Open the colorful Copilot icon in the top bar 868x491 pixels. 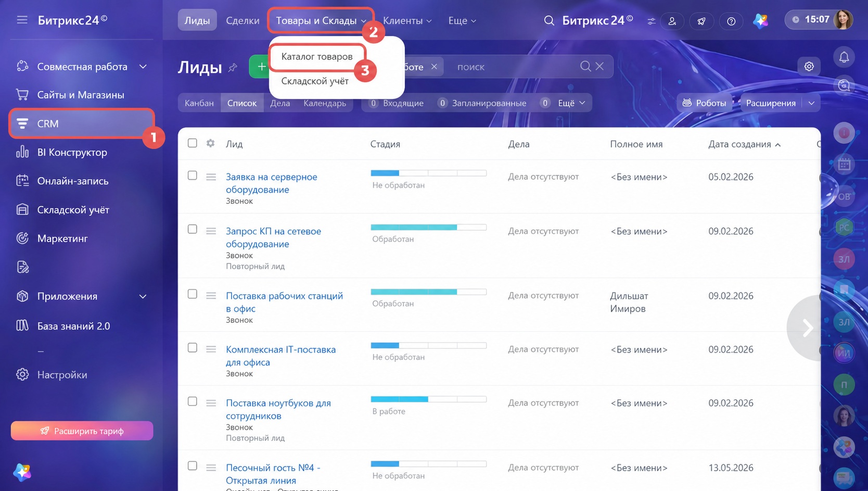(x=760, y=21)
